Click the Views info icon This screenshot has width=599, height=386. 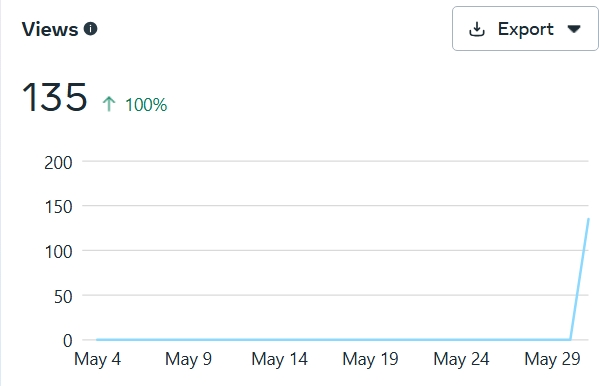click(91, 29)
